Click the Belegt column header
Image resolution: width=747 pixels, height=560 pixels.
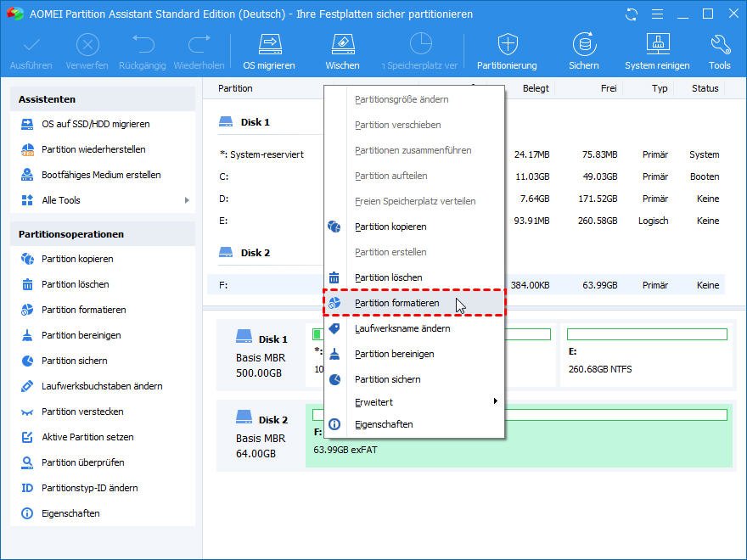(536, 88)
